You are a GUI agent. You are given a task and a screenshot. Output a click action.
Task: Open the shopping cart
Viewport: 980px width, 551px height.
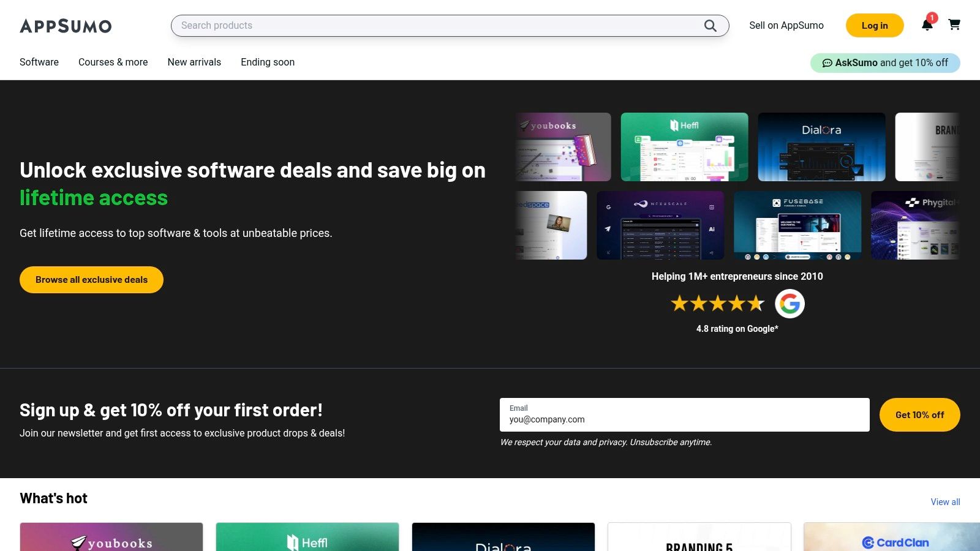tap(954, 26)
